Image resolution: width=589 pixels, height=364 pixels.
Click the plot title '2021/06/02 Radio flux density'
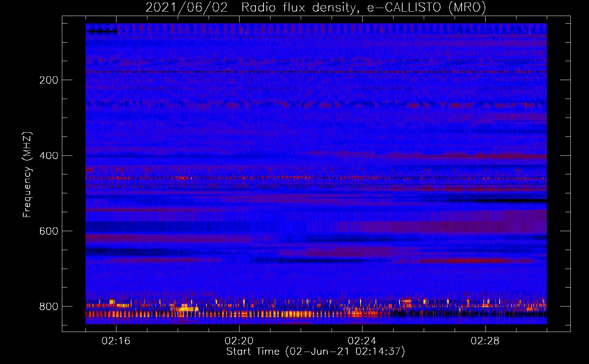(316, 8)
